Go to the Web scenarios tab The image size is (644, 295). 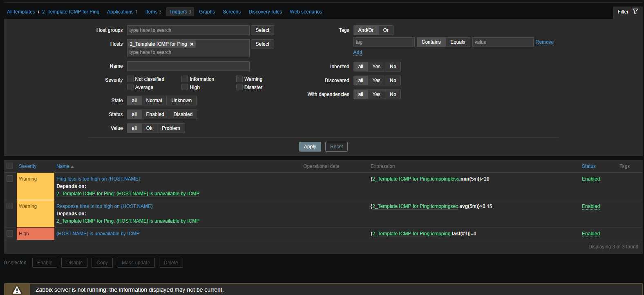pos(306,12)
